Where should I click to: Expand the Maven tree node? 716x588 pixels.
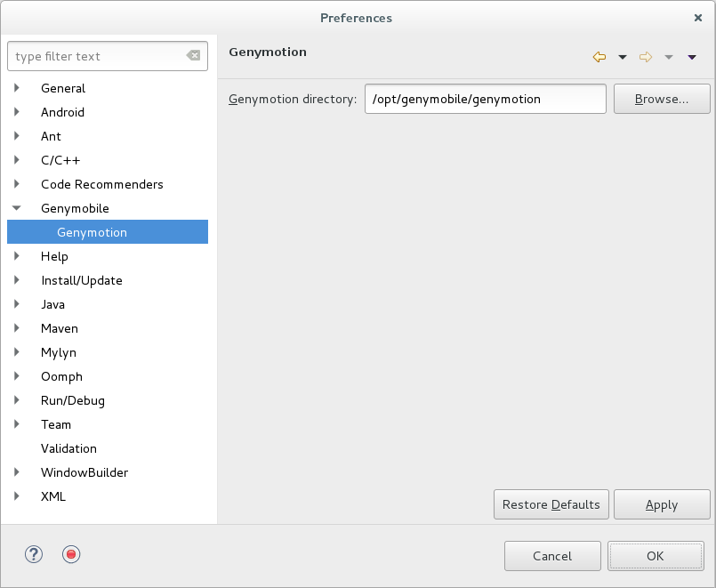17,327
